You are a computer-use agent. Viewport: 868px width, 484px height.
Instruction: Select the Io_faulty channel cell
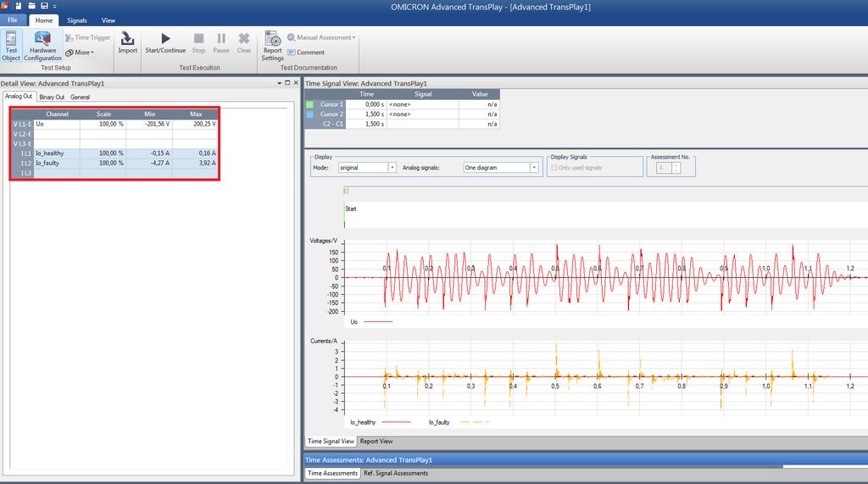[57, 164]
